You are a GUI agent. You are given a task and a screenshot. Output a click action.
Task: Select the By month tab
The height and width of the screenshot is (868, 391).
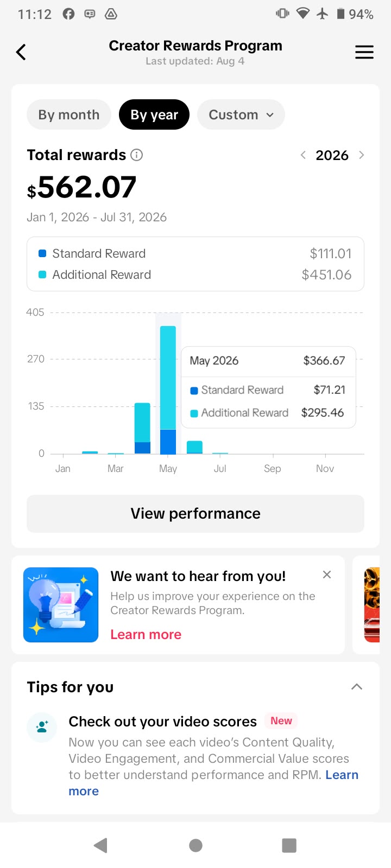click(69, 115)
